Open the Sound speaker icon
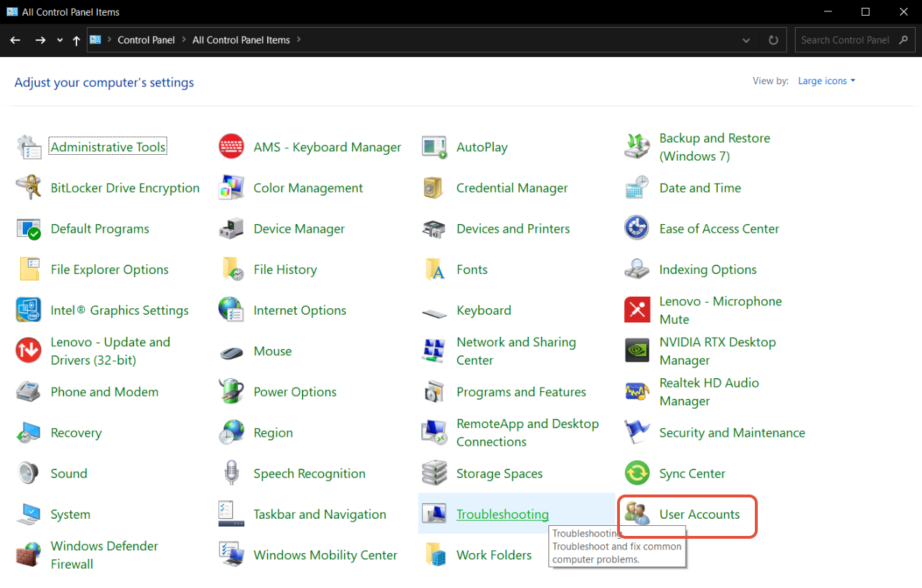922x588 pixels. [29, 473]
